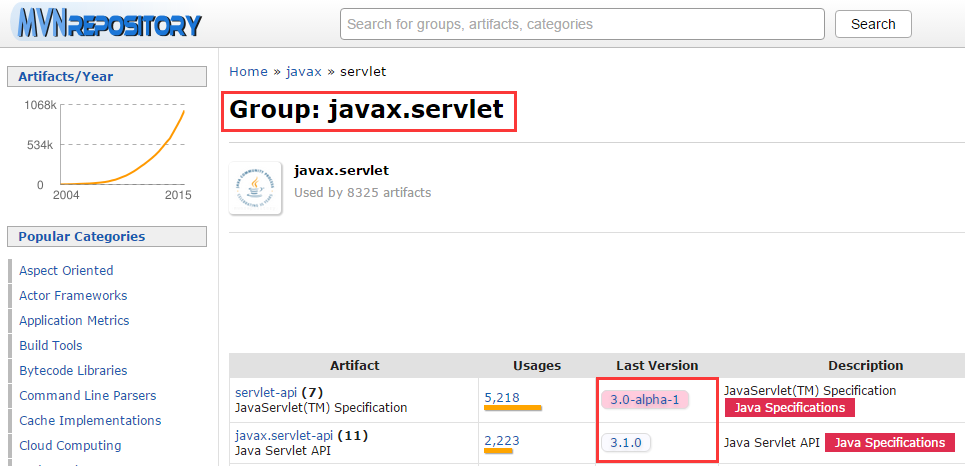Open the javax.servlet group logo thumbnail
The width and height of the screenshot is (965, 466).
tap(255, 188)
